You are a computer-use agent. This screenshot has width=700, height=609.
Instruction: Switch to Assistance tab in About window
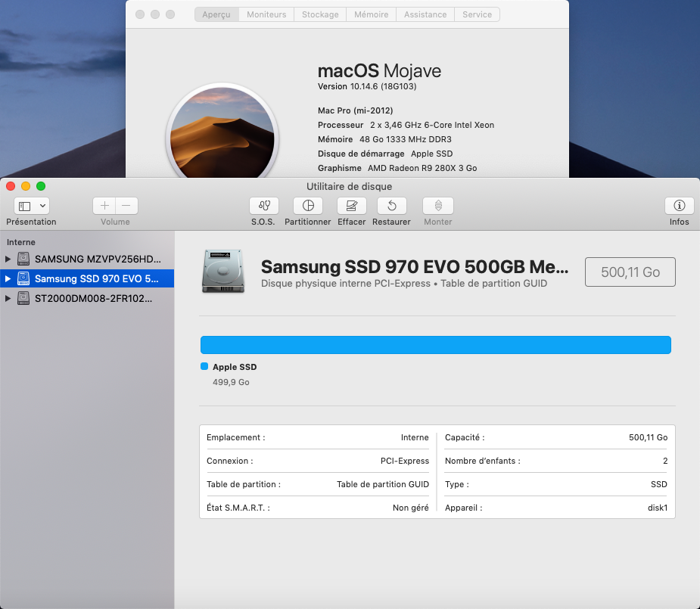click(x=425, y=14)
